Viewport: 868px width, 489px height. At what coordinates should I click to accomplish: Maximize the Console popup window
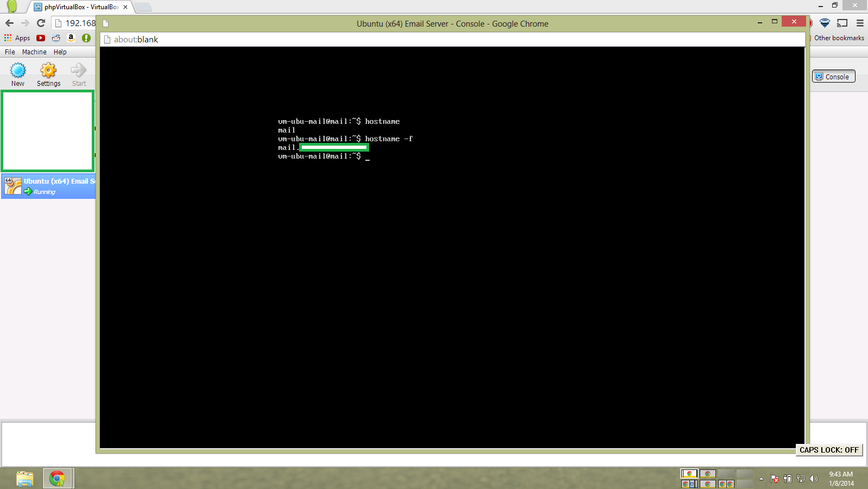click(x=775, y=22)
